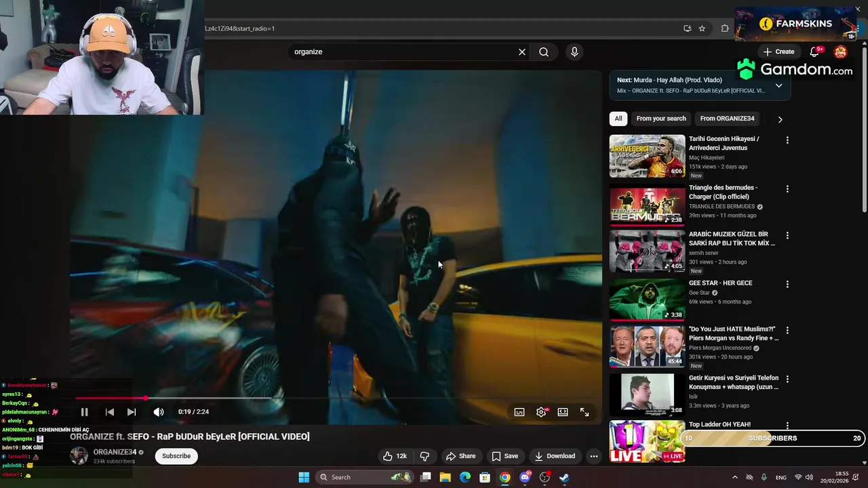Image resolution: width=868 pixels, height=488 pixels.
Task: Go to previous video in player
Action: point(110,412)
